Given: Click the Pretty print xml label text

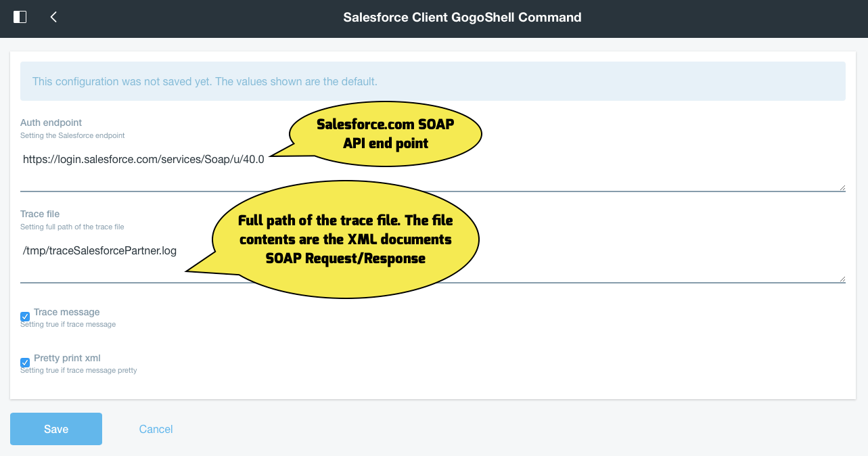Looking at the screenshot, I should (67, 358).
